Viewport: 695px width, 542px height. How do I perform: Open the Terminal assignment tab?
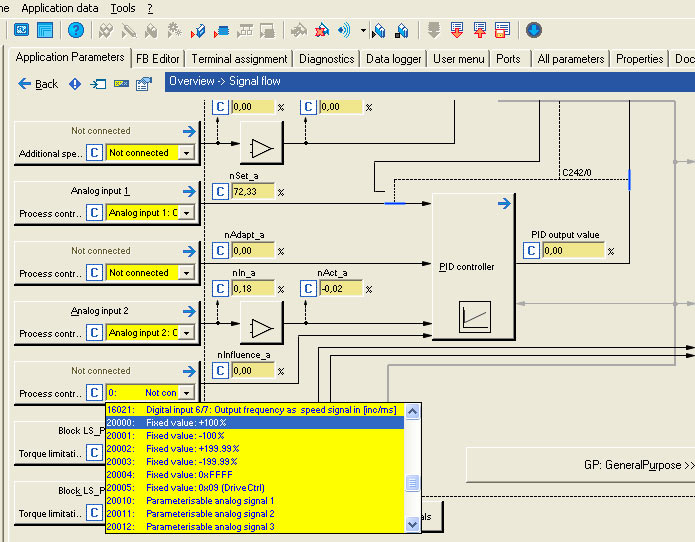coord(239,59)
